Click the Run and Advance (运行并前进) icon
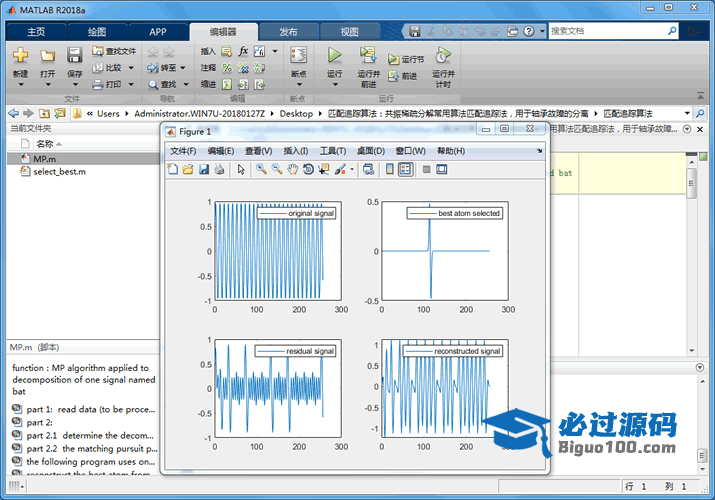 pyautogui.click(x=368, y=55)
